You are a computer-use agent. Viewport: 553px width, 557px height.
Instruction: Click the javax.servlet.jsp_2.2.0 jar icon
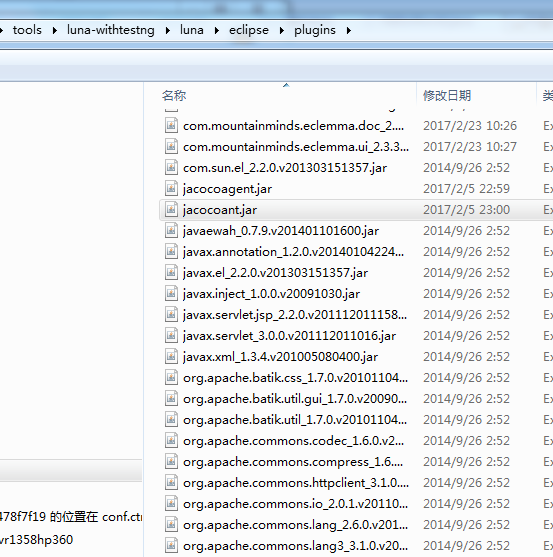click(x=171, y=314)
